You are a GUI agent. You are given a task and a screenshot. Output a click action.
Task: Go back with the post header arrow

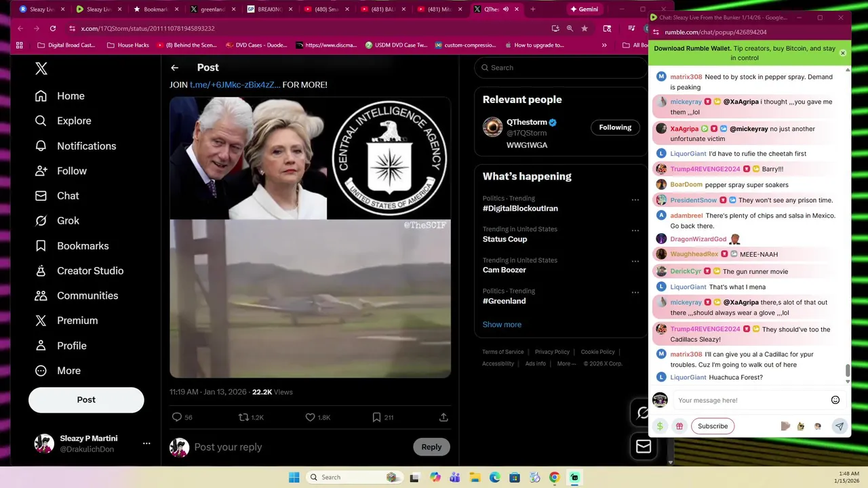pyautogui.click(x=174, y=68)
